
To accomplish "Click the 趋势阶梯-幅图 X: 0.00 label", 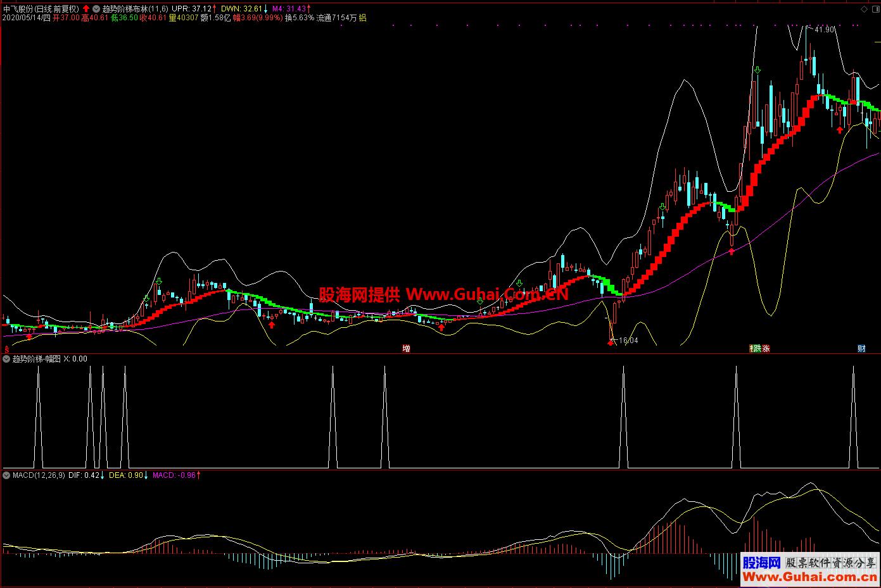I will click(x=50, y=359).
